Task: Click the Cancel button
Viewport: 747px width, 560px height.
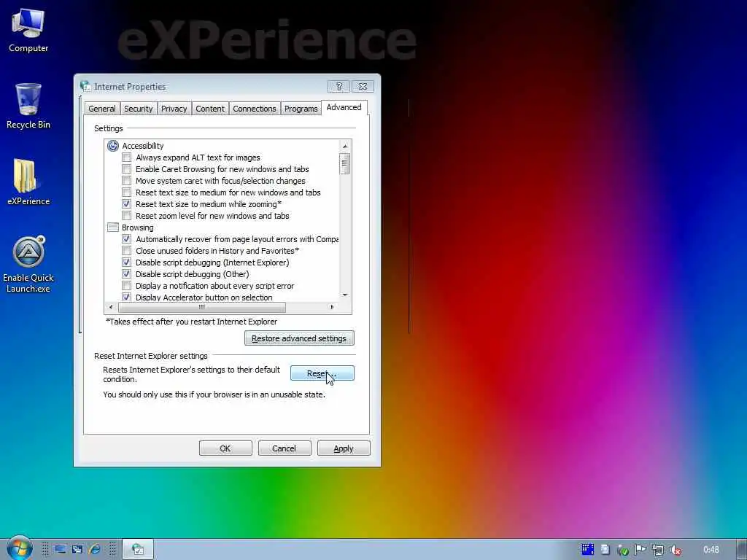Action: pos(285,448)
